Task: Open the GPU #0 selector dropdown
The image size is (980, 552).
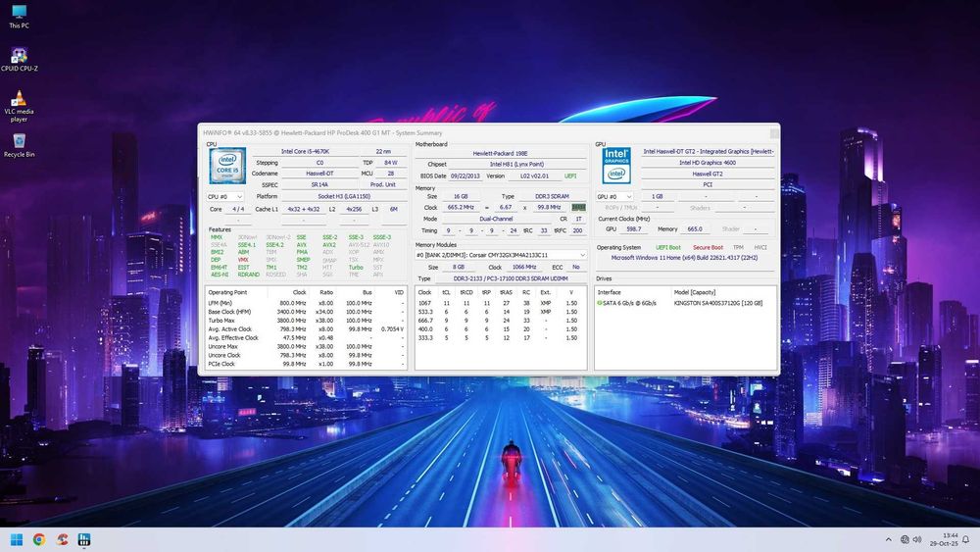Action: (x=614, y=196)
